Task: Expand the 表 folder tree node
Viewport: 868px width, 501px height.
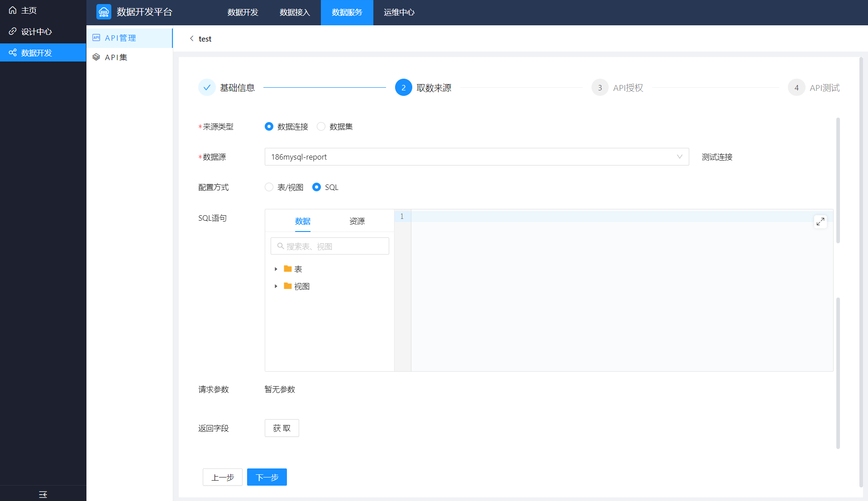Action: (x=276, y=269)
